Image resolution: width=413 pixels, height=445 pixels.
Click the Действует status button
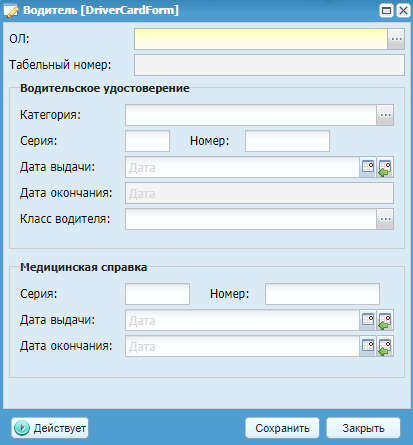pos(50,428)
